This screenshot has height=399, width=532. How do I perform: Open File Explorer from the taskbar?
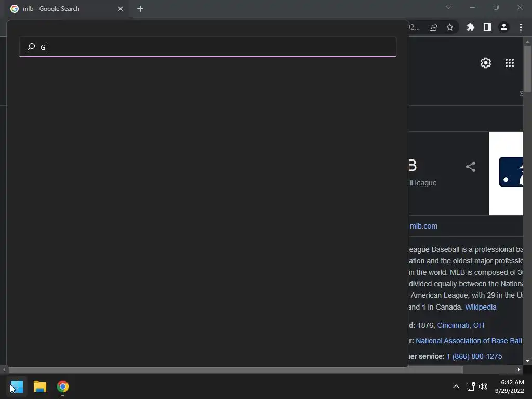40,387
